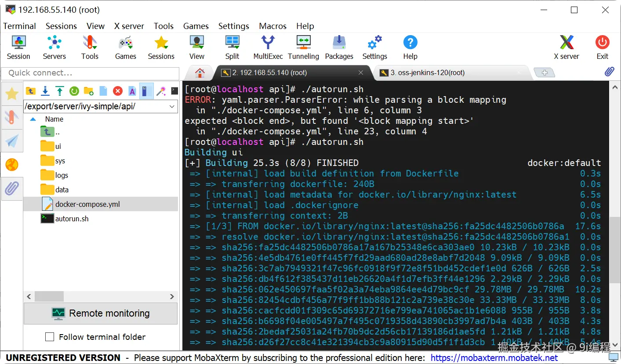Click the Sessions star toolbar icon

(x=161, y=47)
